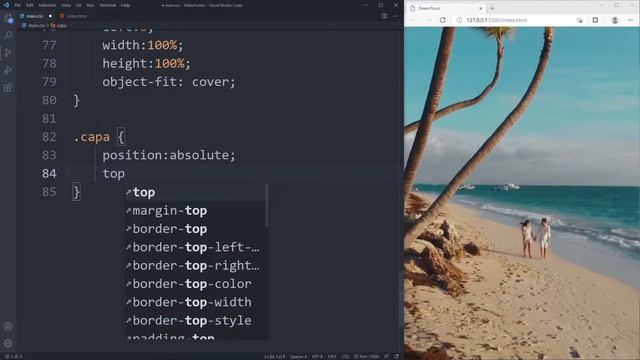
Task: Open the Source Control view
Action: click(8, 53)
